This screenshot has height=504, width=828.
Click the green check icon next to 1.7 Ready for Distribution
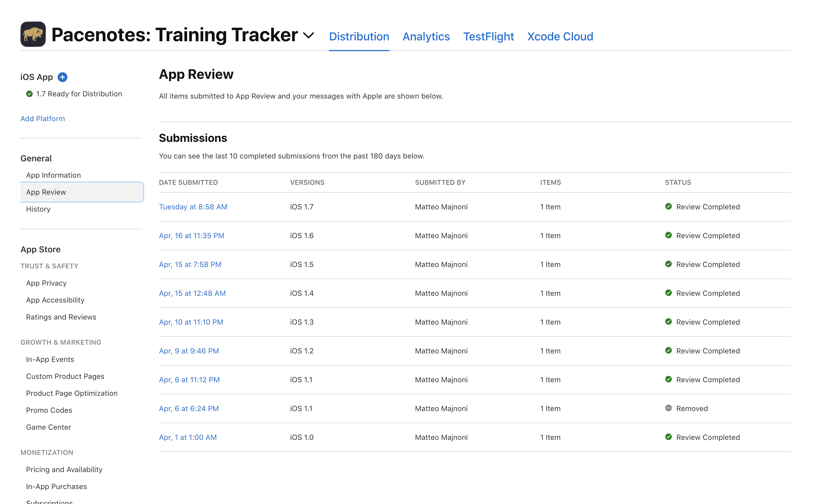pos(30,94)
